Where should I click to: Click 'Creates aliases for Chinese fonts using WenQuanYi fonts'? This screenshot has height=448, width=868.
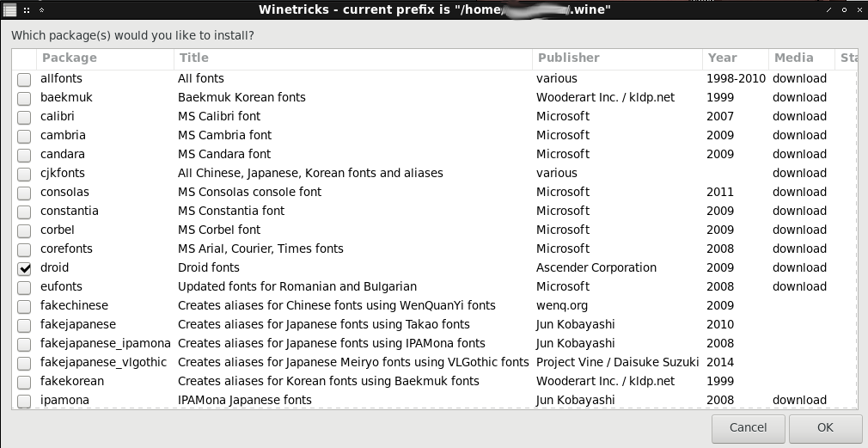(x=337, y=305)
